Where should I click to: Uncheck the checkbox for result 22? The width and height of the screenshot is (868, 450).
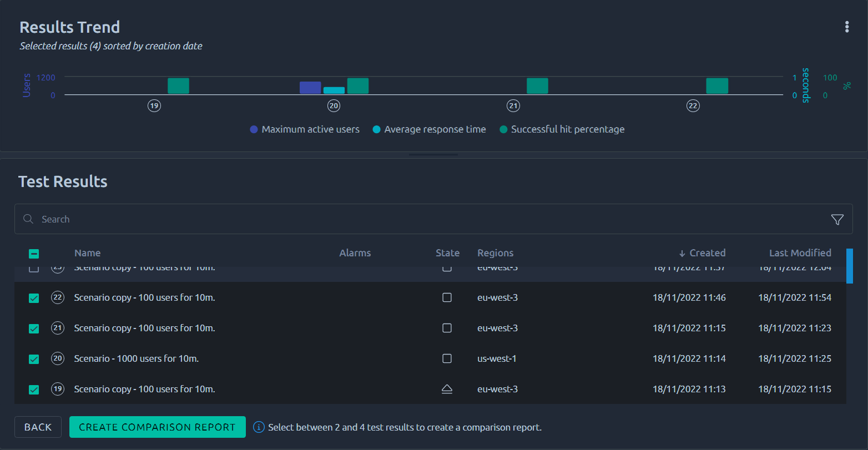point(34,298)
